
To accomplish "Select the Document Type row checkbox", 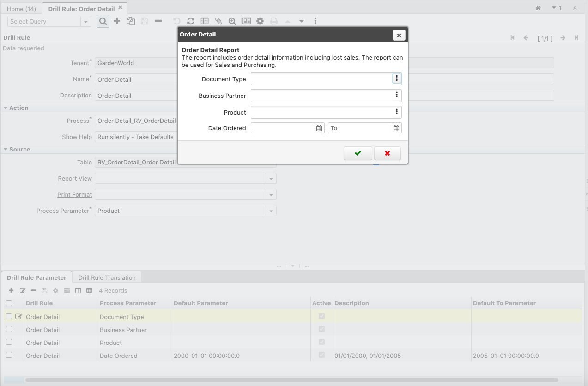I will [x=9, y=316].
